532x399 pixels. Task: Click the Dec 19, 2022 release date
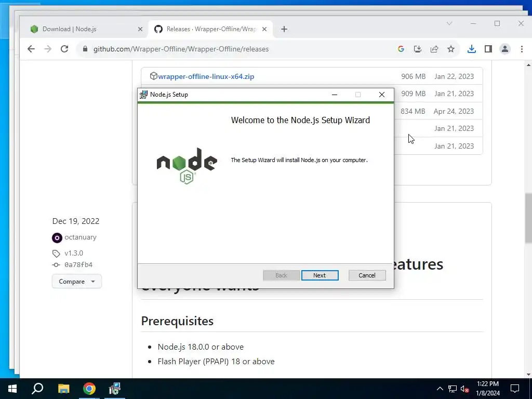76,221
